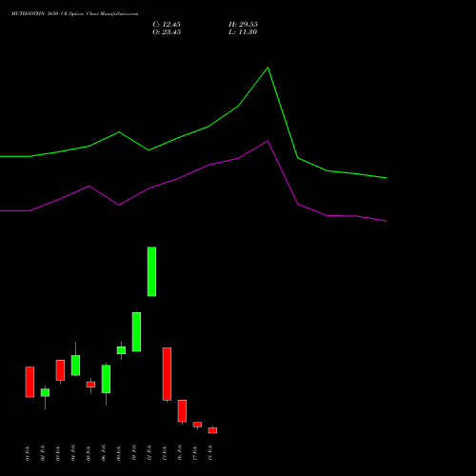
Task: Select the low value L: 11.30
Action: pyautogui.click(x=243, y=32)
